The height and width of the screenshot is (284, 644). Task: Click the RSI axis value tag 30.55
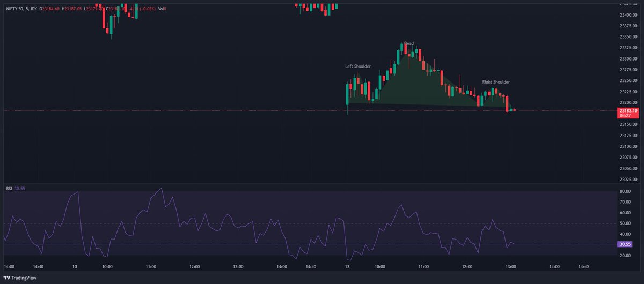624,244
